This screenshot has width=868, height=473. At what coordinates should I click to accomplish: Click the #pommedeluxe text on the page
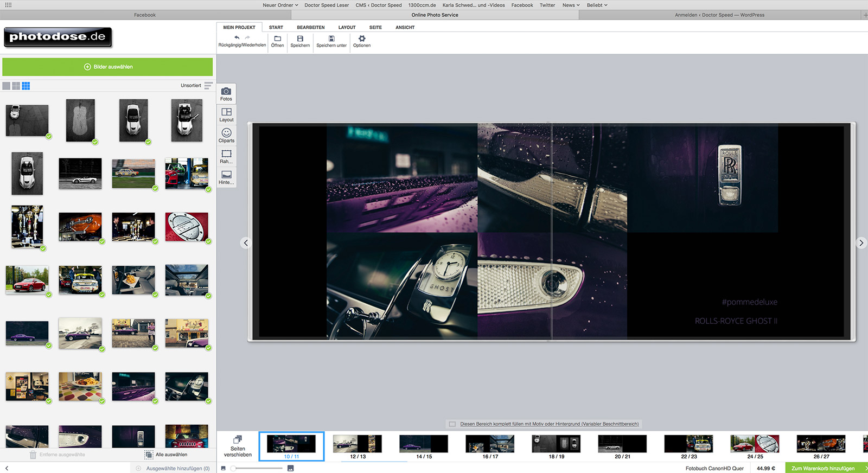point(749,302)
